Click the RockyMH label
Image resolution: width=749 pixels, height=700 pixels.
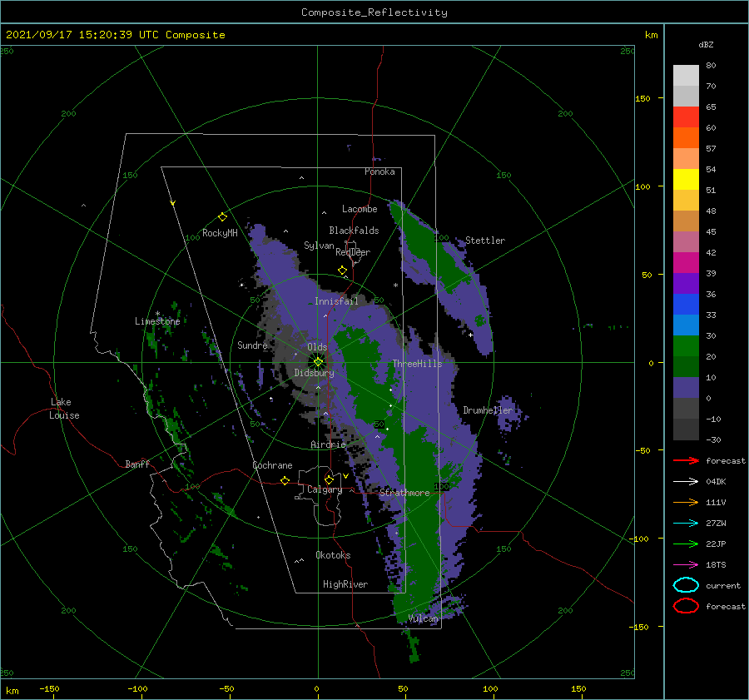(220, 233)
